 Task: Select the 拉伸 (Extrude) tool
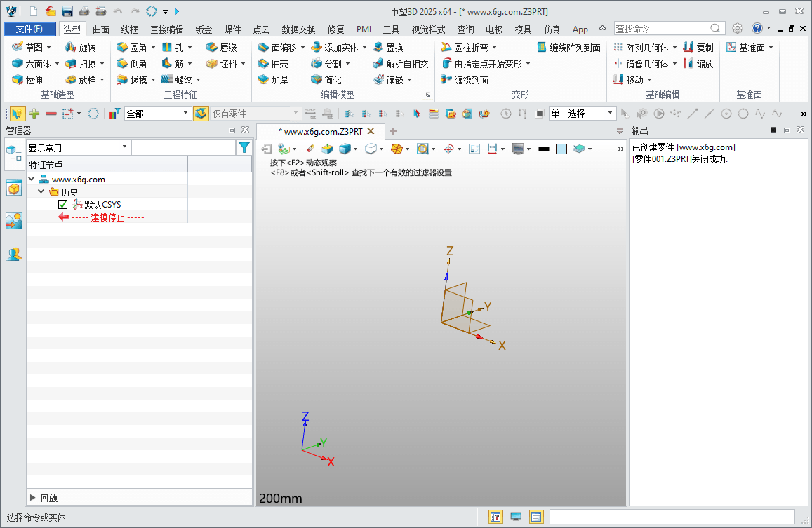pyautogui.click(x=31, y=80)
